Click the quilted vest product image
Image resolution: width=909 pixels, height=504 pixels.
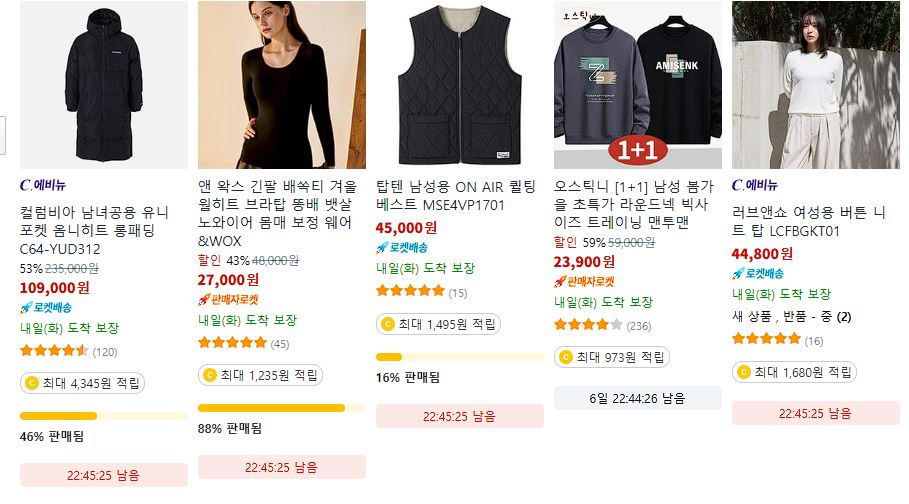pos(460,85)
